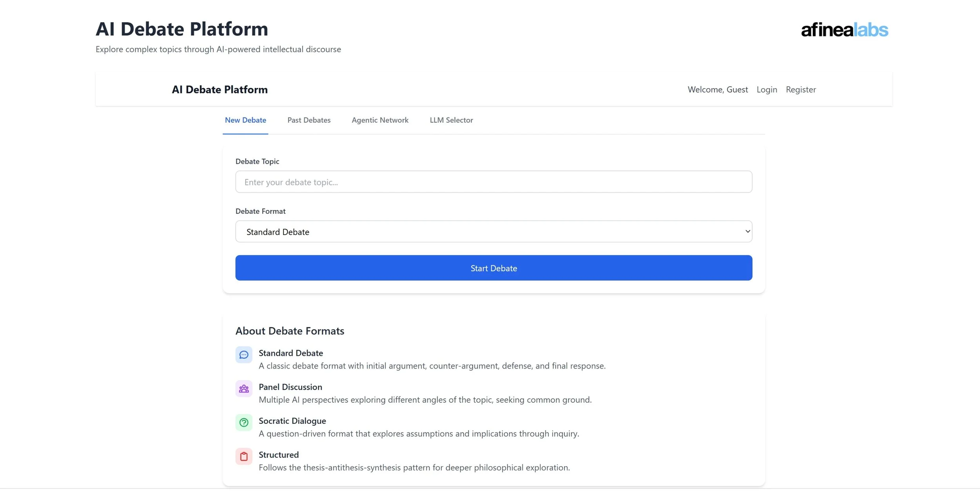The image size is (980, 503).
Task: Focus the debate topic input field
Action: tap(493, 182)
